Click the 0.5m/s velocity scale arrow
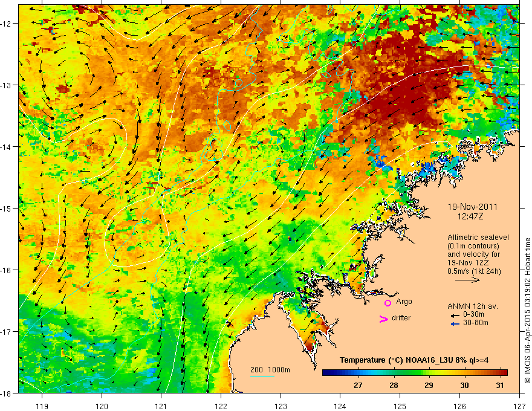The image size is (532, 411). [x=467, y=280]
